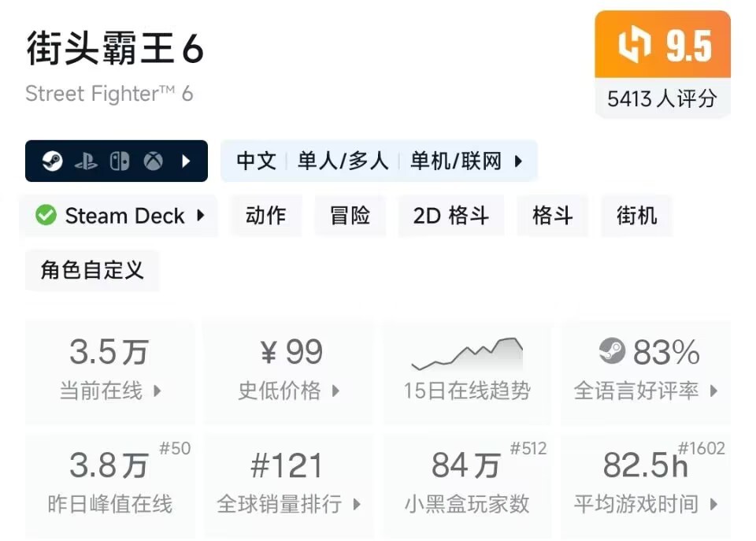Image resolution: width=756 pixels, height=541 pixels.
Task: Select the 2D 格斗 tag
Action: (x=450, y=216)
